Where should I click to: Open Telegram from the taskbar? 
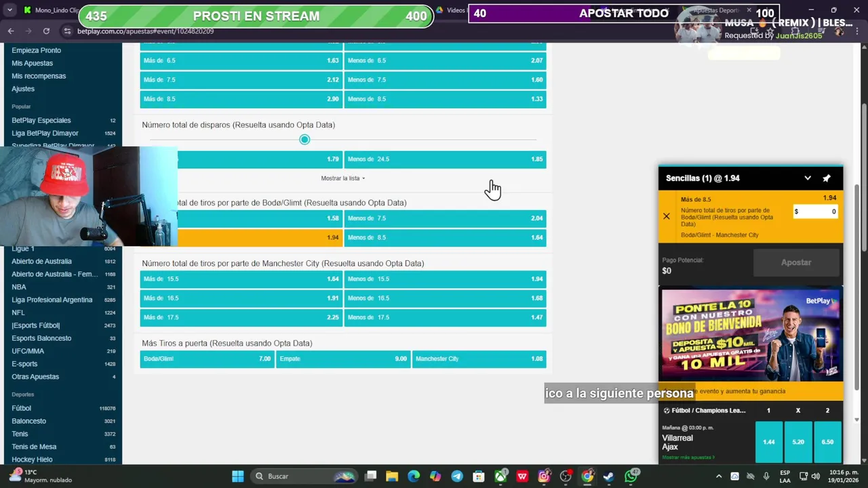[x=457, y=476]
